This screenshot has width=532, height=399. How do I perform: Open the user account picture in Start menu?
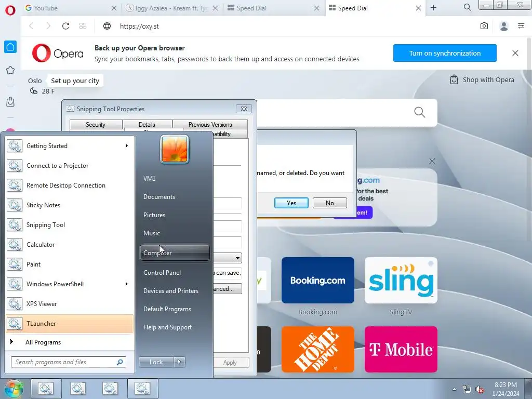pyautogui.click(x=175, y=149)
